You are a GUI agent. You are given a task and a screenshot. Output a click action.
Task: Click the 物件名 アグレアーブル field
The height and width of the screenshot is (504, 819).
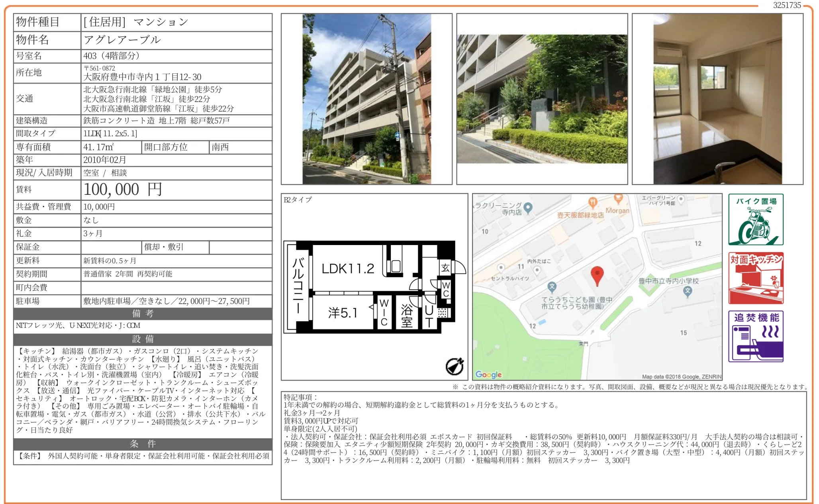pyautogui.click(x=122, y=40)
